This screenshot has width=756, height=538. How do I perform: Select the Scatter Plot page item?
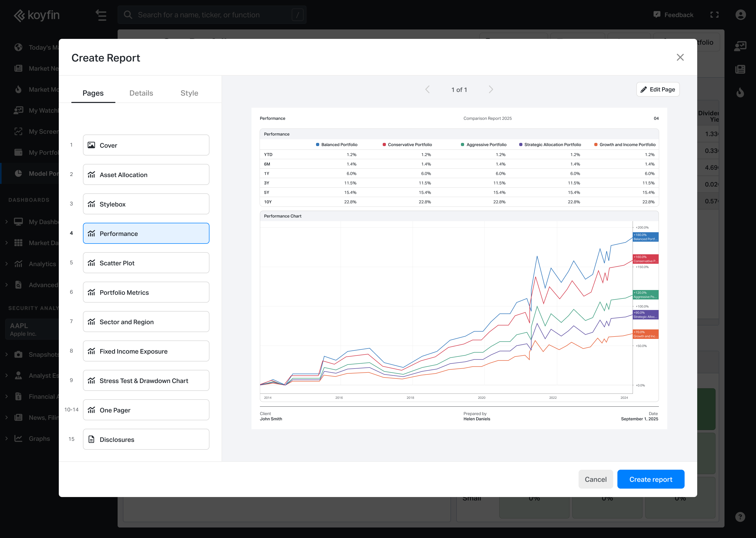[146, 263]
